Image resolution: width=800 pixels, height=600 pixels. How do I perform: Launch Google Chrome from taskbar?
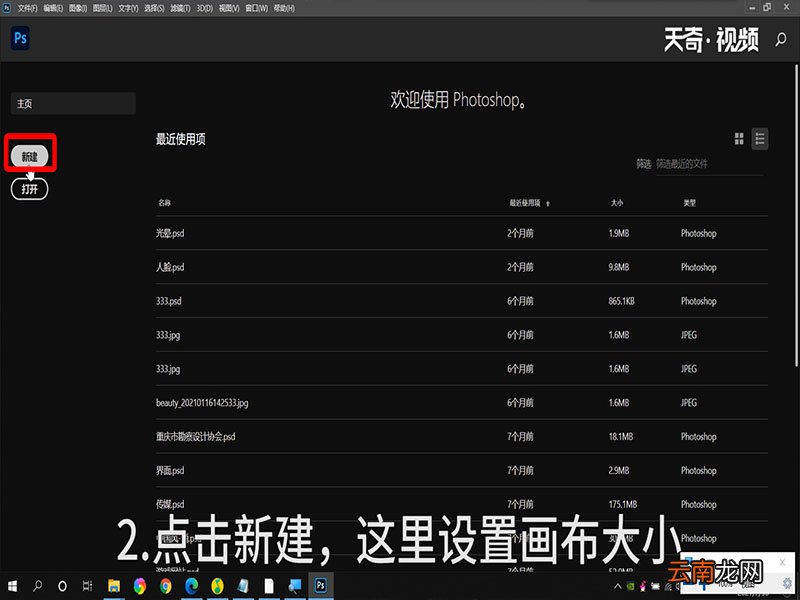(x=165, y=586)
